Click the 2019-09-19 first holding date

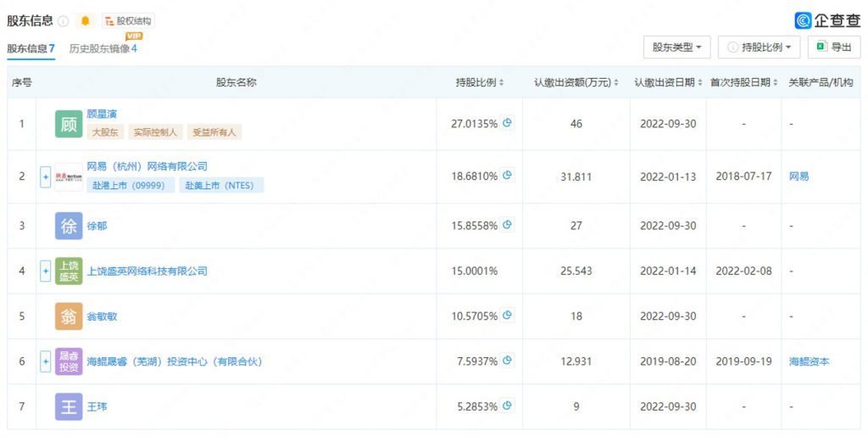pyautogui.click(x=743, y=361)
